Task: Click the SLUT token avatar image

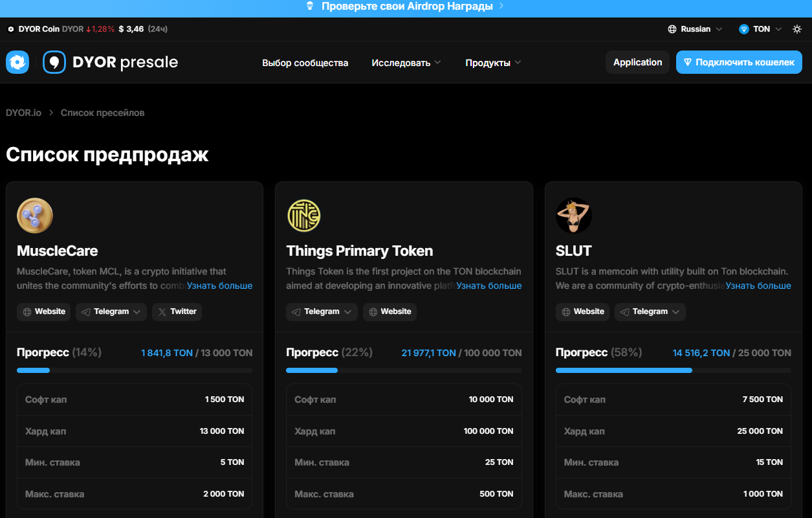Action: [573, 216]
